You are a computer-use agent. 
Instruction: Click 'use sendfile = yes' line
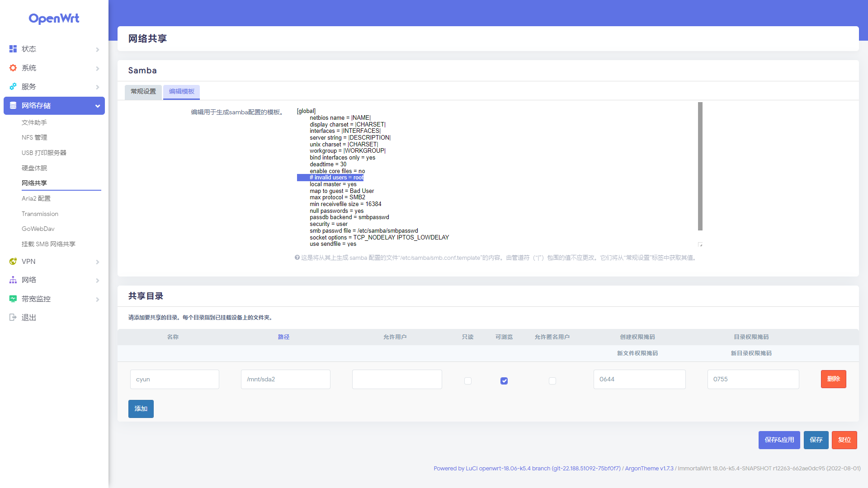pos(333,244)
